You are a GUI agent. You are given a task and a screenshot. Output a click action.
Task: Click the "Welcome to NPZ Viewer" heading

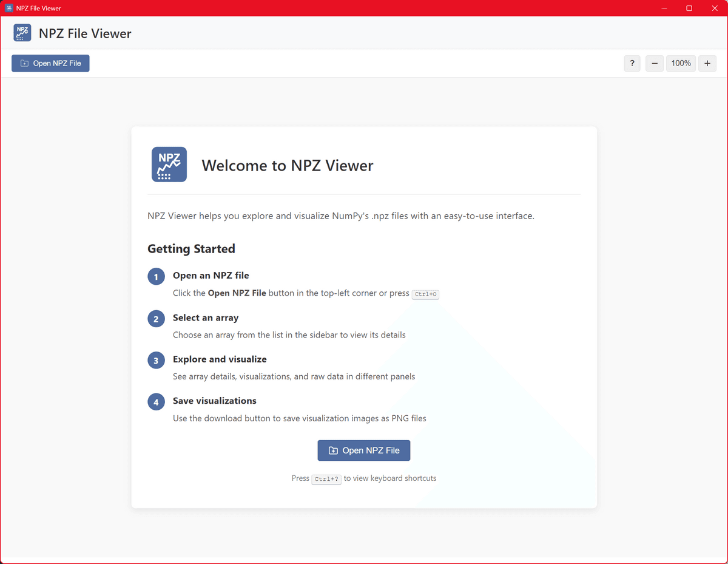[x=287, y=165]
